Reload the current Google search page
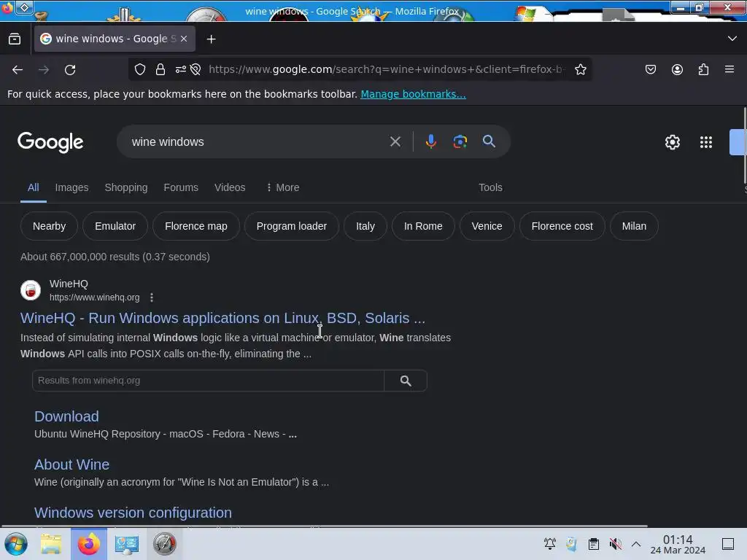Screen dimensions: 747x560 tap(70, 69)
